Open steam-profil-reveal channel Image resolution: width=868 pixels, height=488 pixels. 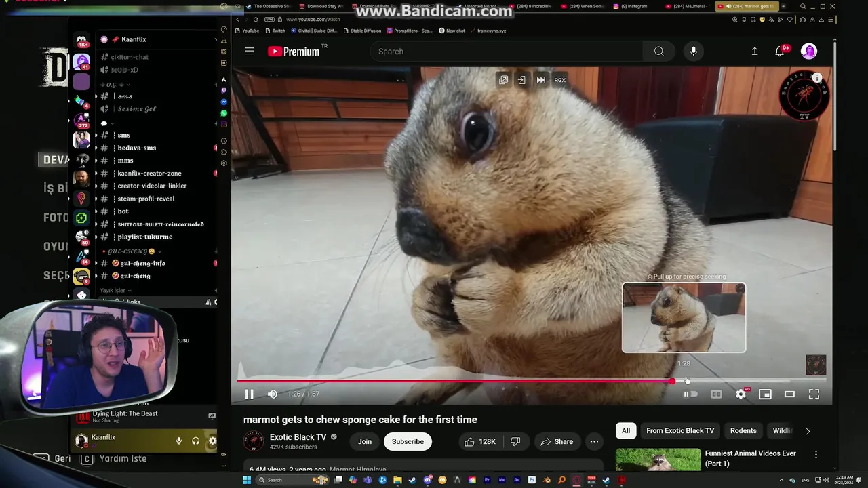(146, 199)
